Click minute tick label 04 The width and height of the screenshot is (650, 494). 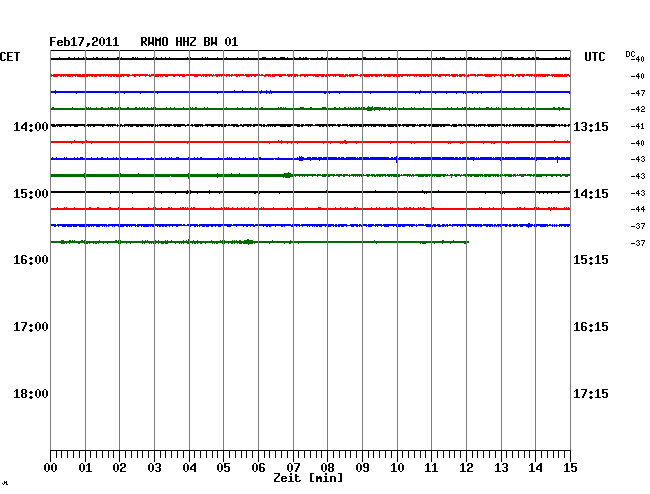point(189,468)
